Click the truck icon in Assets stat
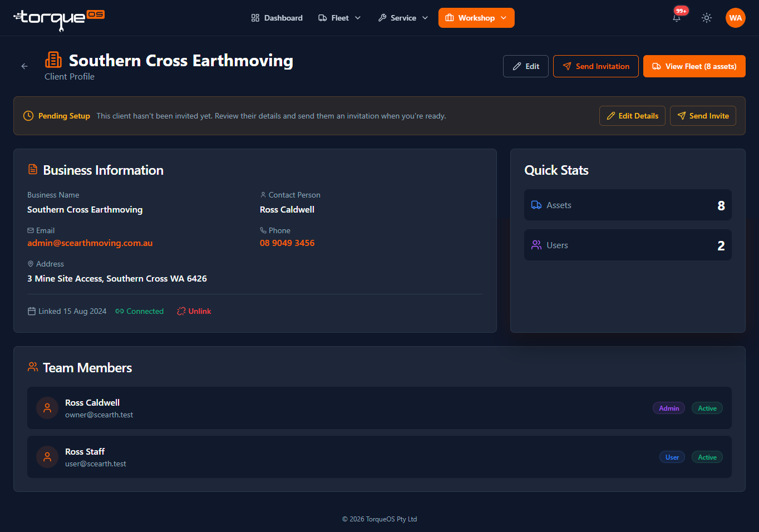The height and width of the screenshot is (532, 759). point(536,205)
